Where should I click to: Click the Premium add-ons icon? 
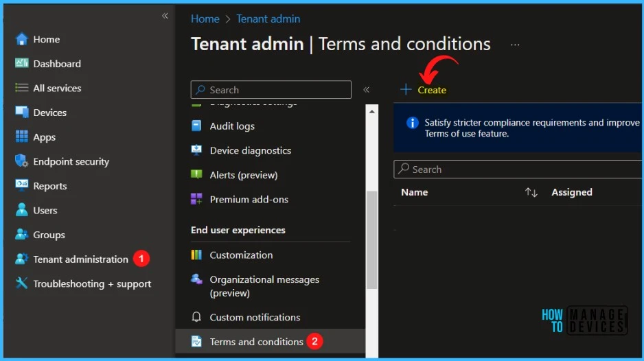pos(196,199)
